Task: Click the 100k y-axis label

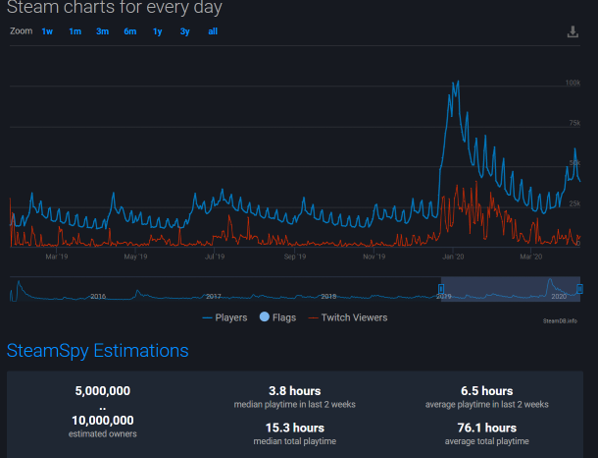Action: point(573,83)
